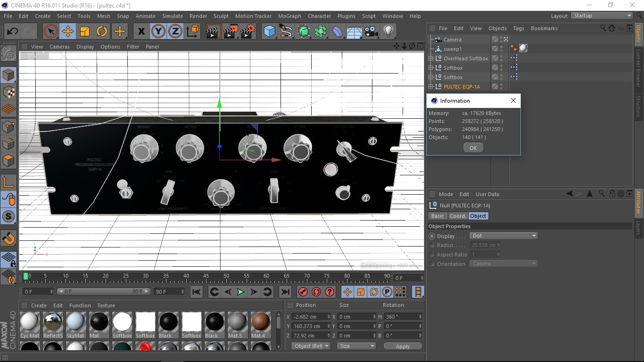
Task: Open Edit Render Settings icon
Action: click(248, 32)
